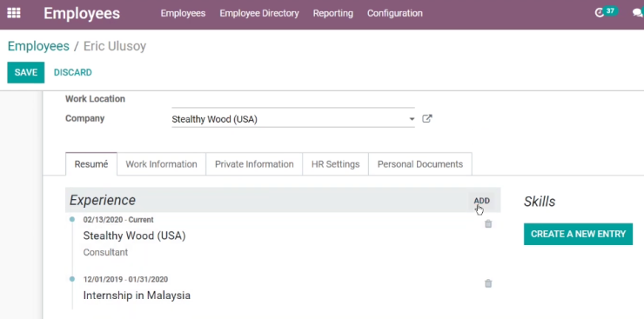This screenshot has width=644, height=319.
Task: Open the Configuration menu
Action: pos(395,13)
